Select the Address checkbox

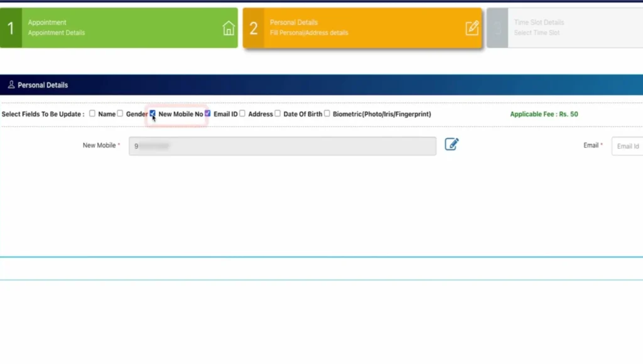[x=242, y=114]
